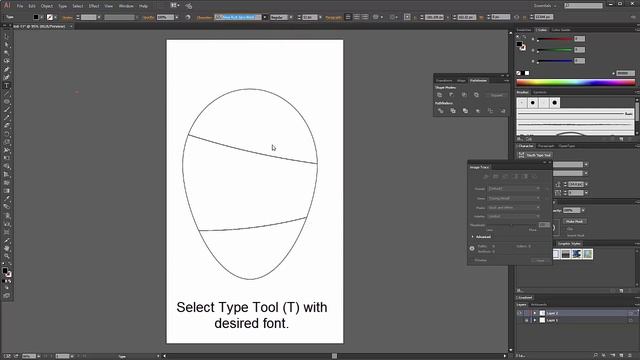This screenshot has width=640, height=360.
Task: Select the Direct Selection tool
Action: 7,45
